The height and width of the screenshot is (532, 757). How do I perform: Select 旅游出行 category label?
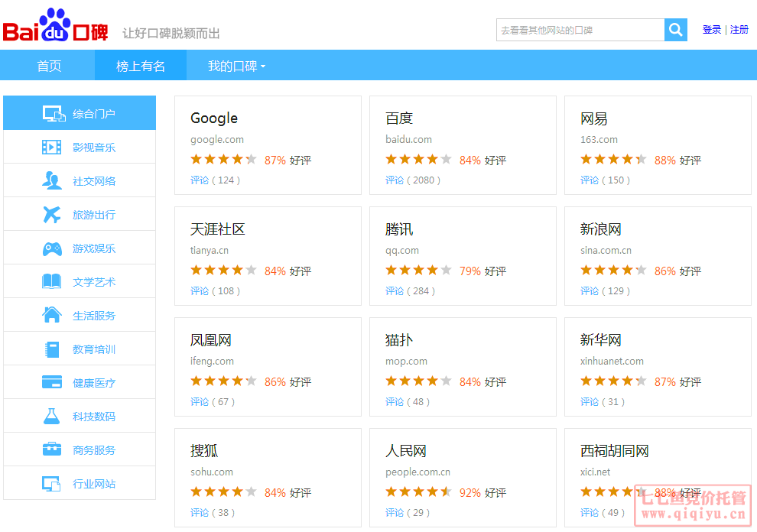pos(93,215)
